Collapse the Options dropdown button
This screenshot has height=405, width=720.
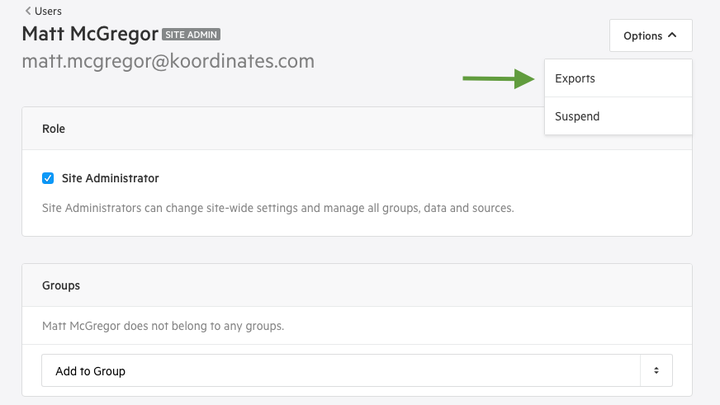point(651,35)
